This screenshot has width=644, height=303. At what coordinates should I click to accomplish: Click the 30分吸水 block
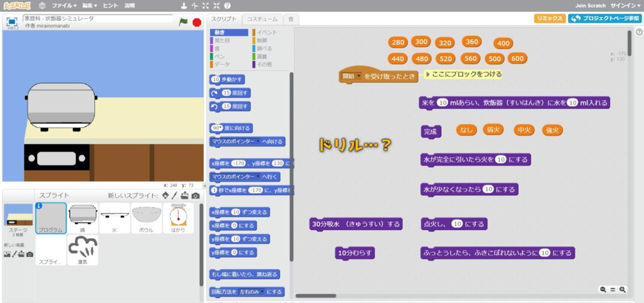pyautogui.click(x=356, y=224)
